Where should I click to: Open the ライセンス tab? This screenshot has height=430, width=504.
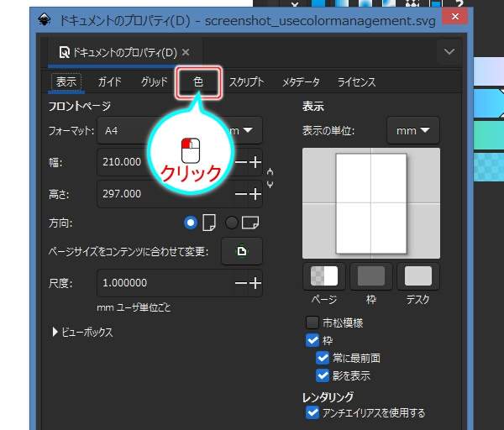tap(356, 82)
